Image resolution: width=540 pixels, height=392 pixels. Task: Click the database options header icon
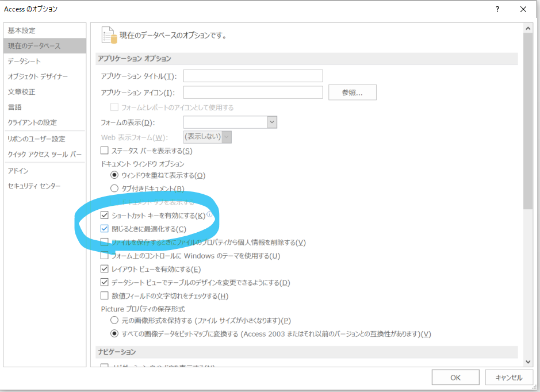point(109,35)
